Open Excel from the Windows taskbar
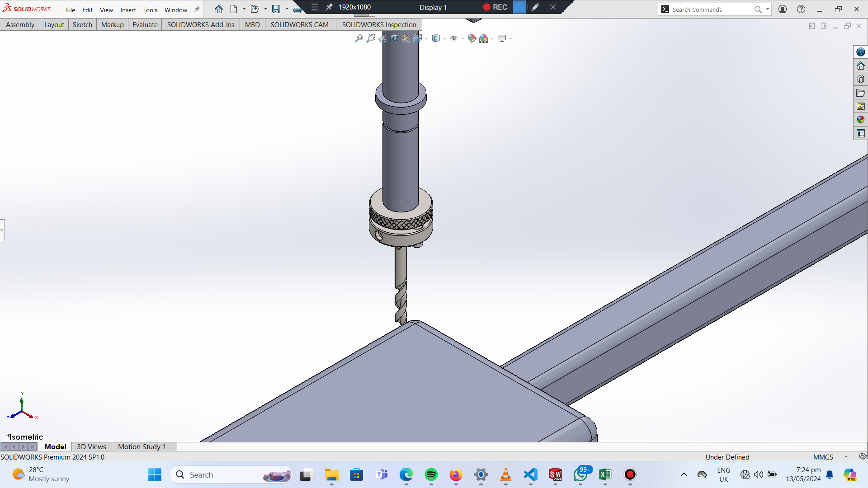Image resolution: width=868 pixels, height=488 pixels. point(605,474)
